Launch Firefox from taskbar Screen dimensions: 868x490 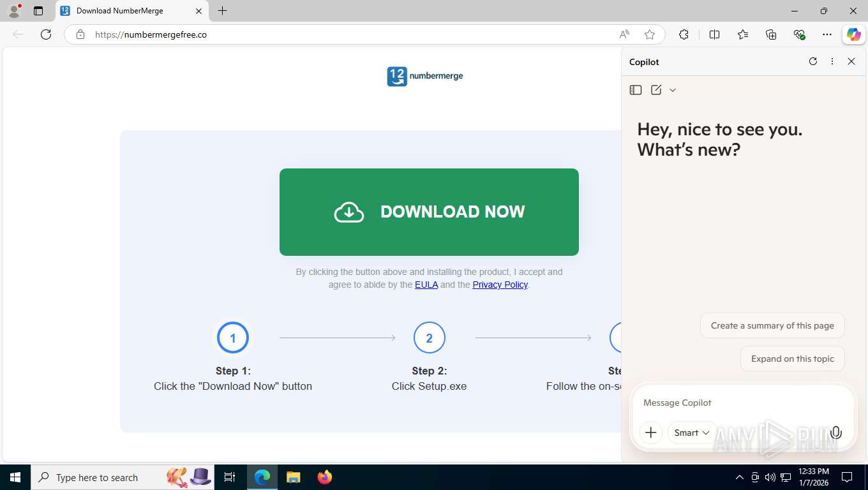pos(325,477)
